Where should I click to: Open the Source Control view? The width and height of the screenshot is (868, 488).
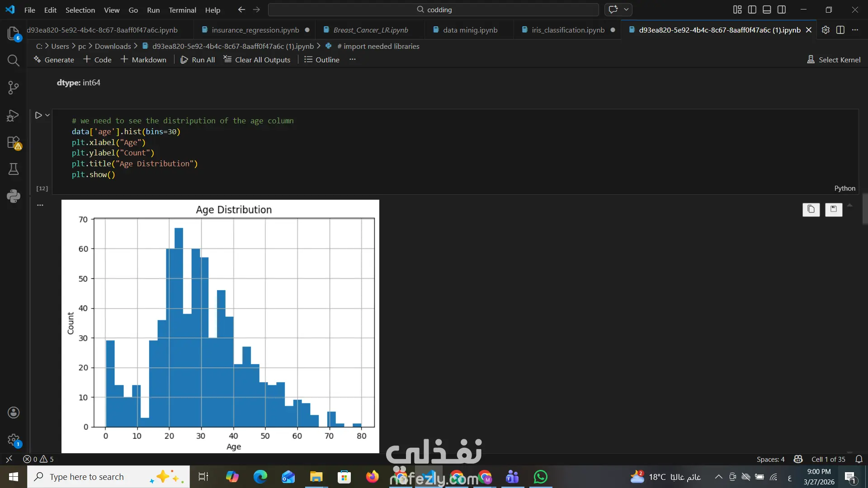13,87
